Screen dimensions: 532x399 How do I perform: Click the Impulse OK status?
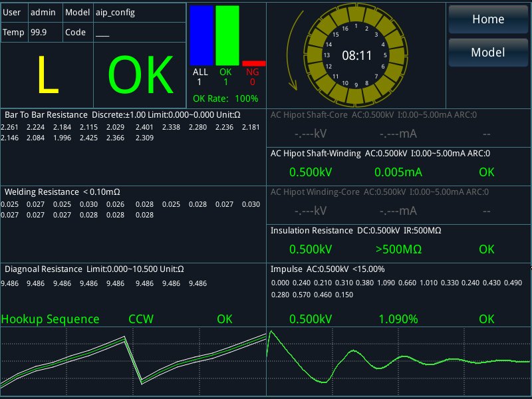coord(487,319)
